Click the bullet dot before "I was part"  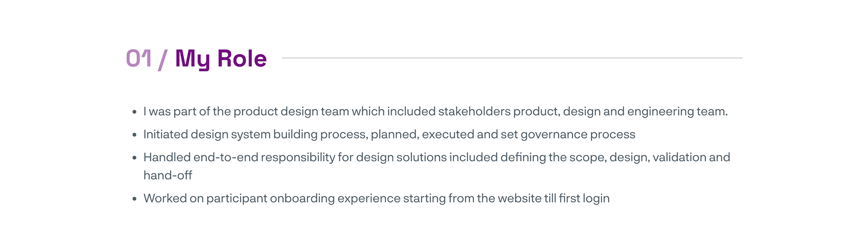click(134, 112)
